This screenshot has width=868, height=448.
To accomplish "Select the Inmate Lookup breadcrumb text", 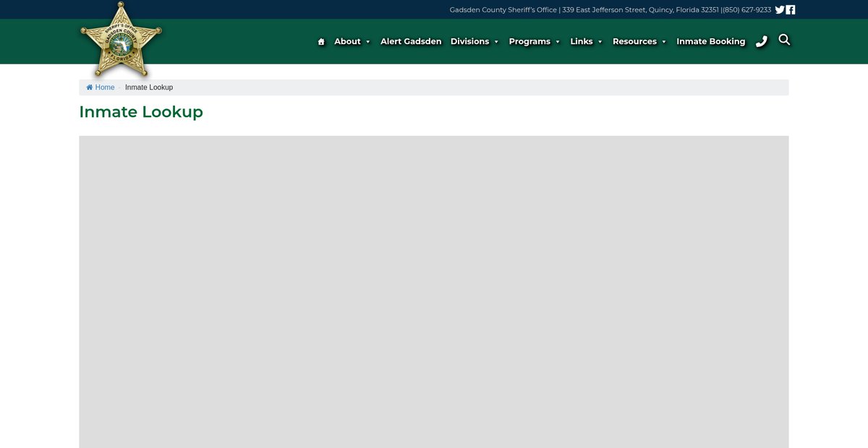I will click(x=149, y=87).
